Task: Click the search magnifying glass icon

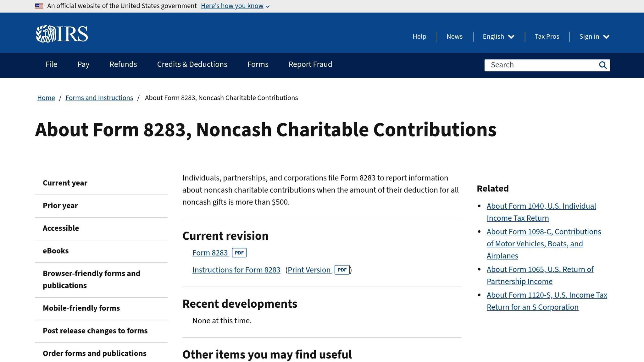Action: (x=603, y=65)
